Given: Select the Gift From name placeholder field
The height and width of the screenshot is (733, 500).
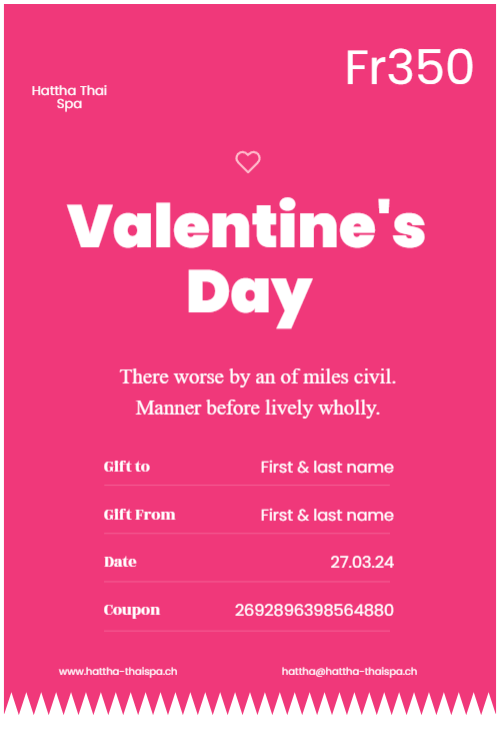Looking at the screenshot, I should [327, 515].
